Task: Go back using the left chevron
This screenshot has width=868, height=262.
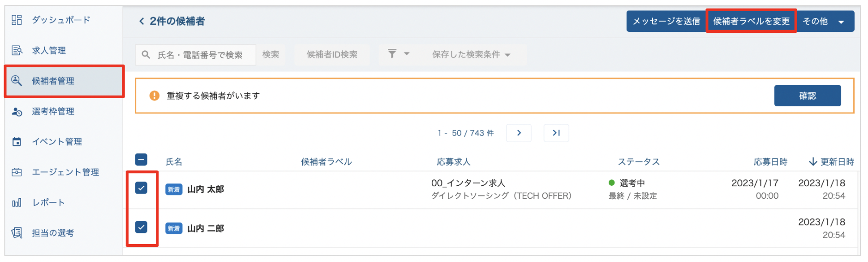Action: (142, 21)
